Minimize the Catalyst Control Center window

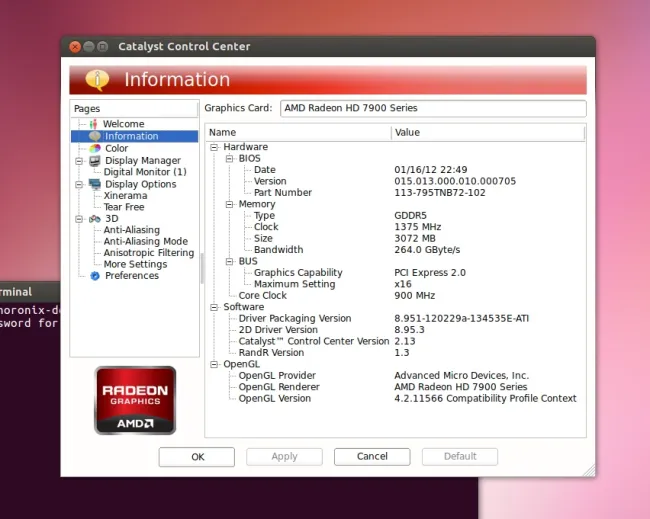tap(89, 46)
